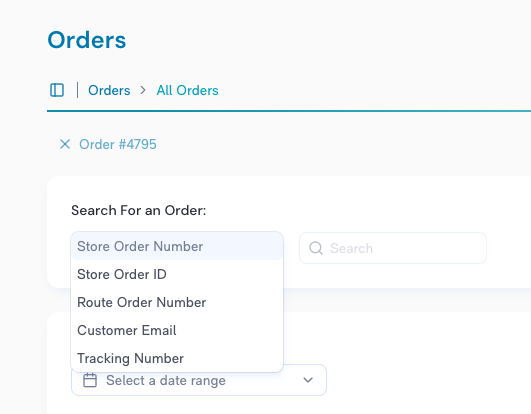Pick Route Order Number option
This screenshot has width=531, height=414.
coord(177,302)
